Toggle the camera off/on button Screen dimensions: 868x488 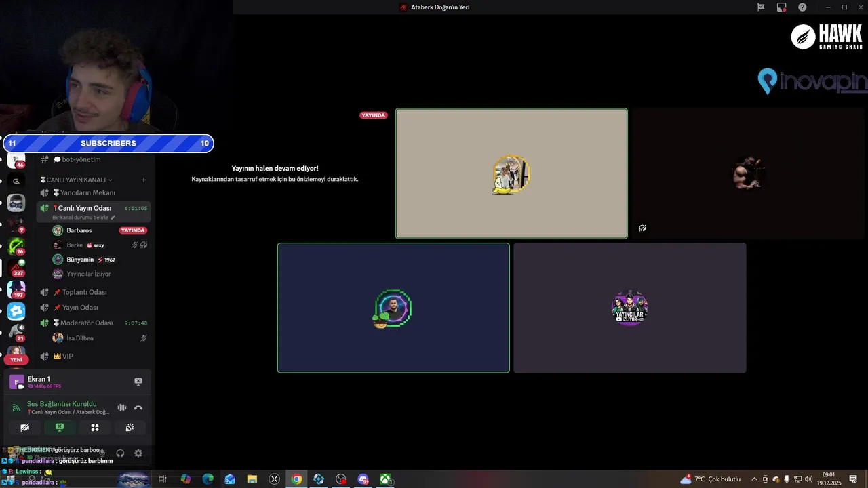[24, 428]
